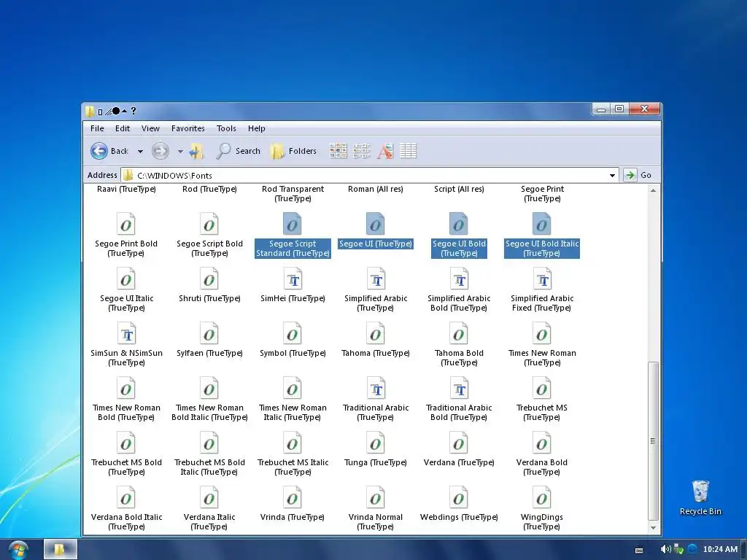Select Traditional Arabic Bold icon
Image resolution: width=747 pixels, height=560 pixels.
point(459,388)
